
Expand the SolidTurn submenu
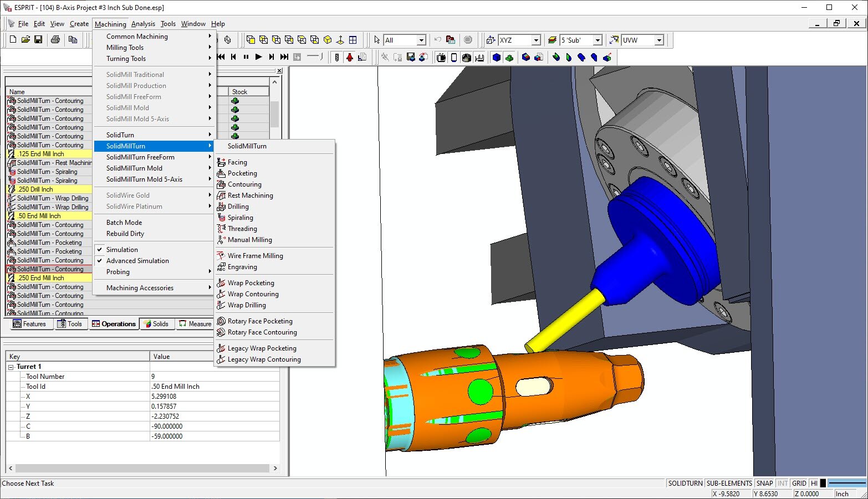(x=154, y=135)
